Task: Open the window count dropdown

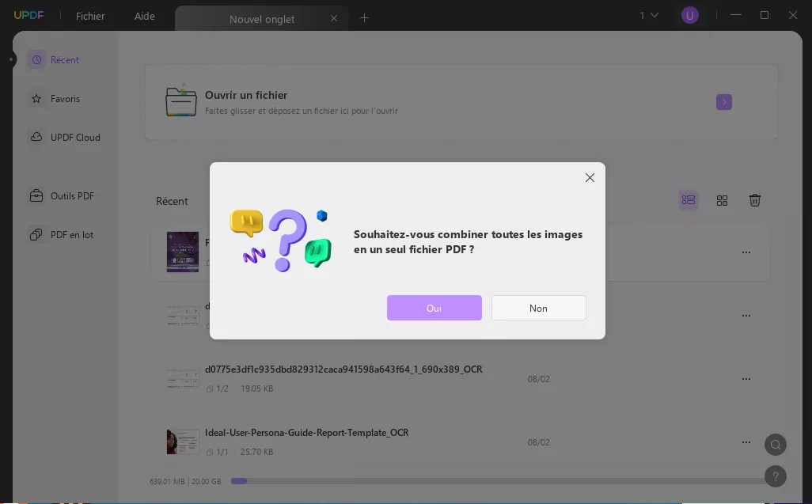Action: 647,14
